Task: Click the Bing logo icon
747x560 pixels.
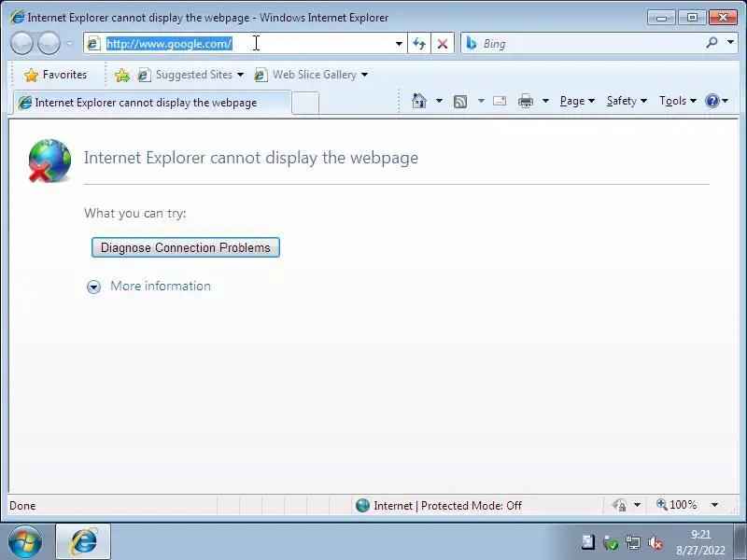Action: (x=472, y=43)
